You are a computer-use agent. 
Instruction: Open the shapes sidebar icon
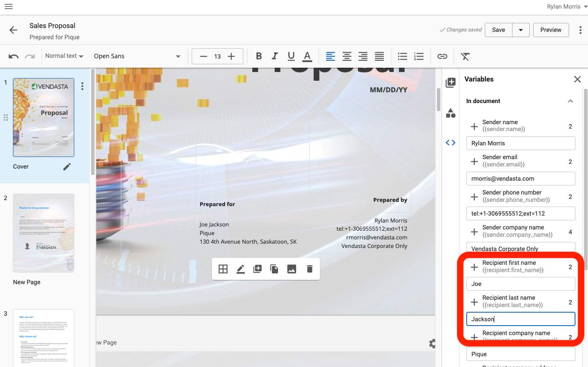(450, 113)
